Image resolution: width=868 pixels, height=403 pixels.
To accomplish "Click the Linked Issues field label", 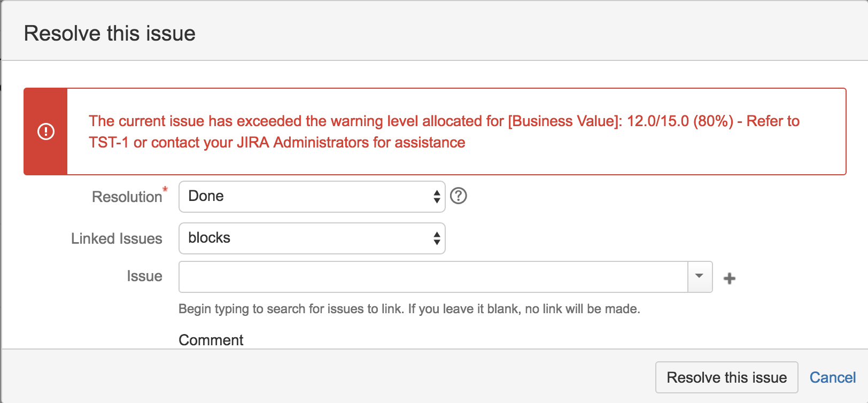I will click(117, 238).
